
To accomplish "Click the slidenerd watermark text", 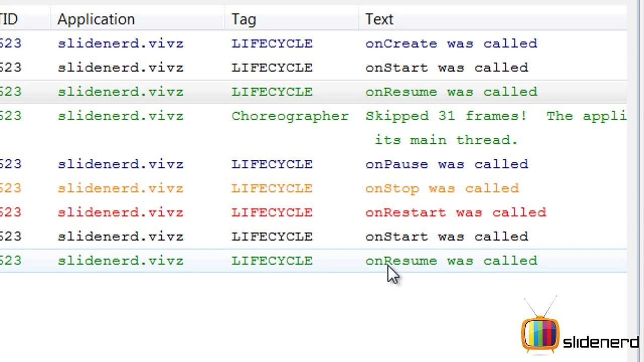I will 601,342.
